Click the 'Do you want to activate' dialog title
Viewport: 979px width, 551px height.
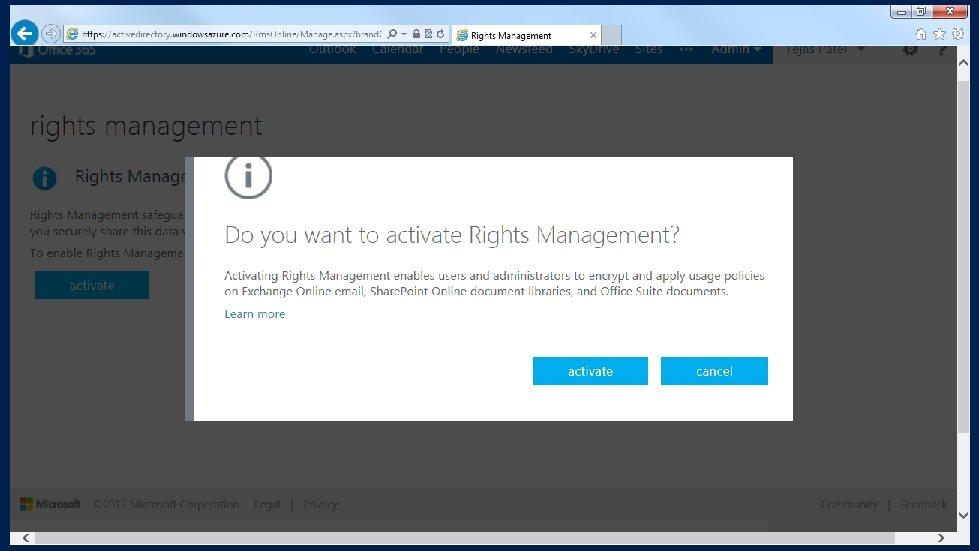pos(452,235)
